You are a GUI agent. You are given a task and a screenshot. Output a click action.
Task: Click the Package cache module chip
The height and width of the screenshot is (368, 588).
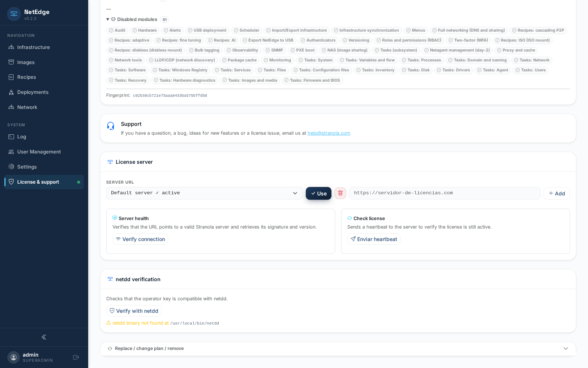[x=240, y=60]
